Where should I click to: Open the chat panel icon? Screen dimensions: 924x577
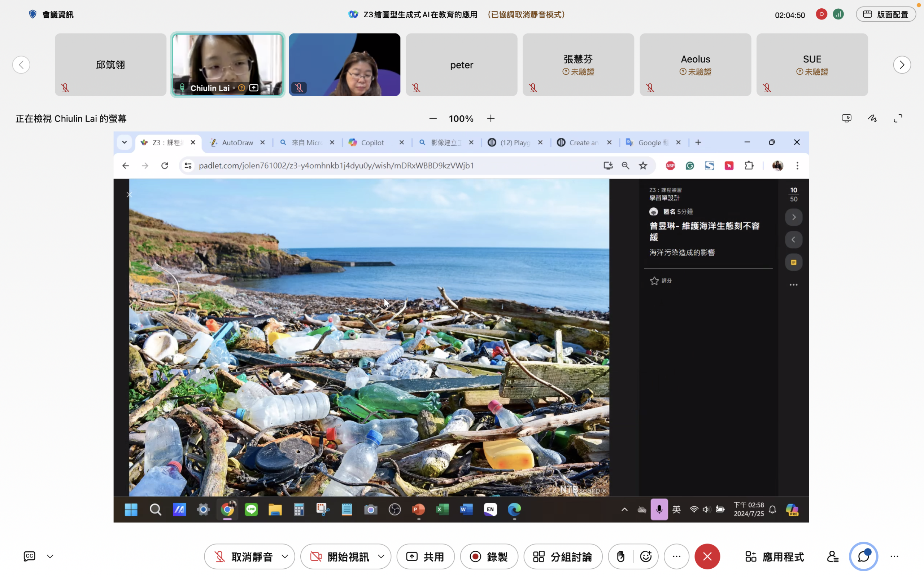tap(863, 557)
